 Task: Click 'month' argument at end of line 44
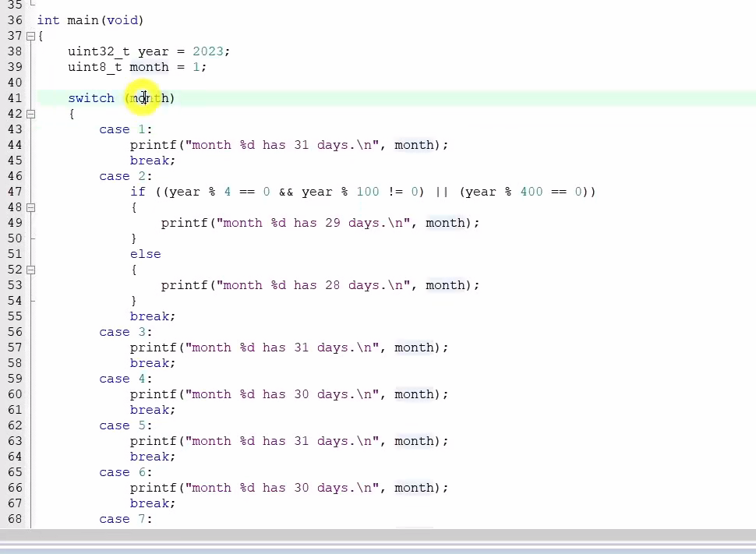tap(414, 145)
